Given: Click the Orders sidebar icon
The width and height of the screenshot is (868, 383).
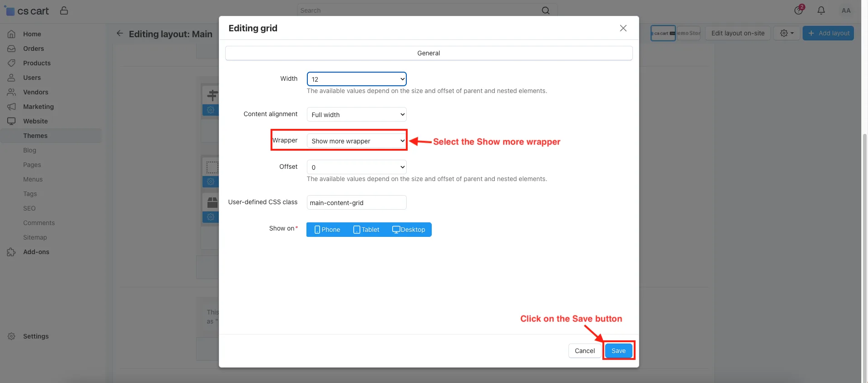Looking at the screenshot, I should pyautogui.click(x=12, y=49).
